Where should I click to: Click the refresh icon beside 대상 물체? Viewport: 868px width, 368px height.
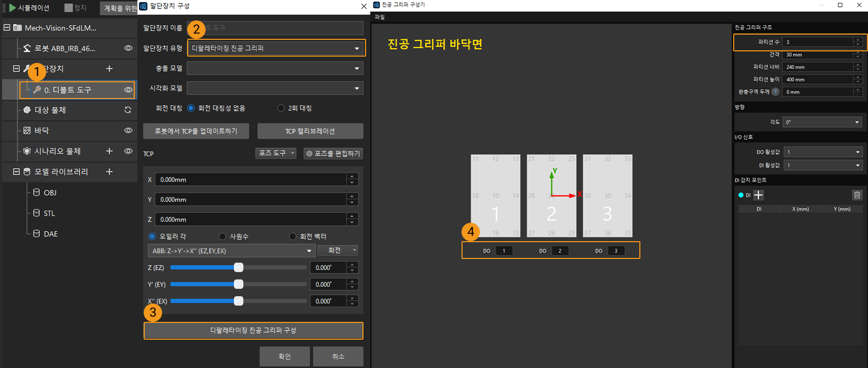[127, 110]
